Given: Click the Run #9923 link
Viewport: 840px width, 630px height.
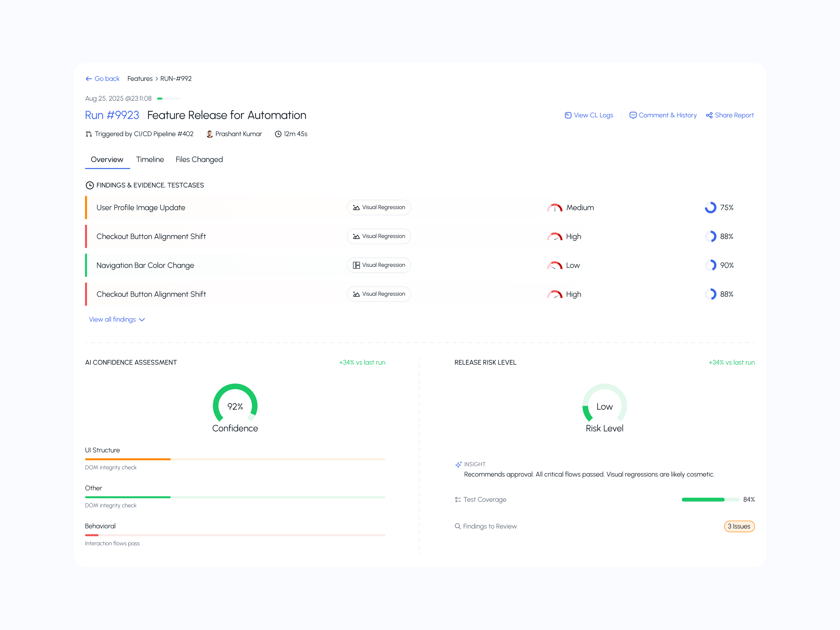Looking at the screenshot, I should pyautogui.click(x=112, y=115).
